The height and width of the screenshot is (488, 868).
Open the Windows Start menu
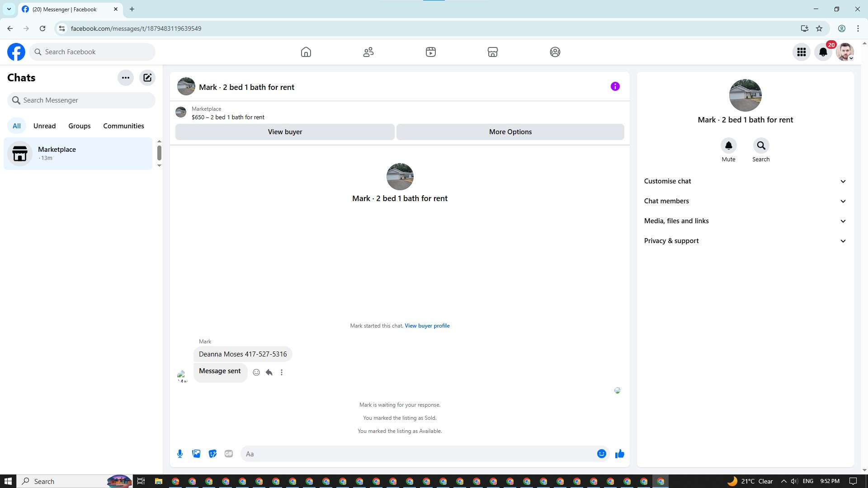[8, 481]
